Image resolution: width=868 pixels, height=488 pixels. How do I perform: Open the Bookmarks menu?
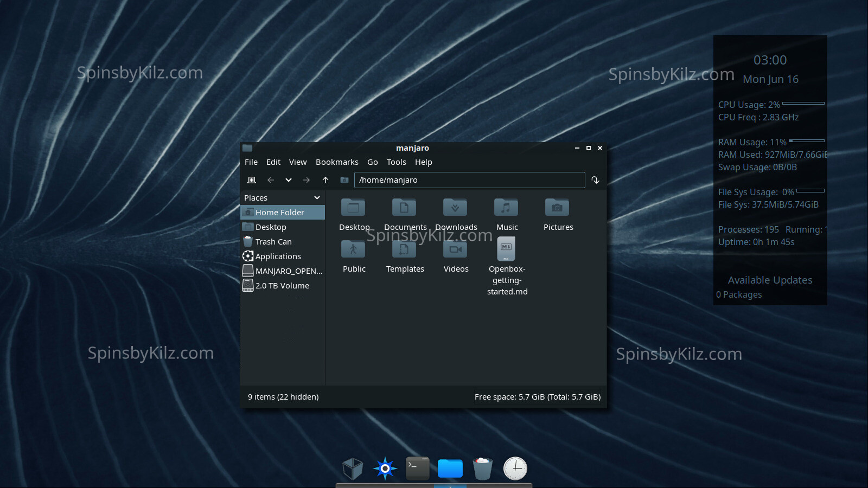(337, 162)
